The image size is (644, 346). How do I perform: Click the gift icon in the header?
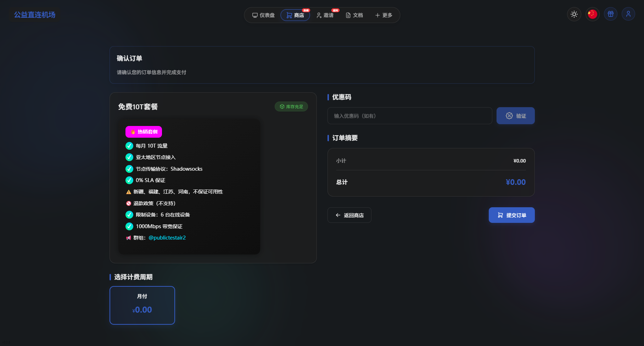click(x=610, y=14)
